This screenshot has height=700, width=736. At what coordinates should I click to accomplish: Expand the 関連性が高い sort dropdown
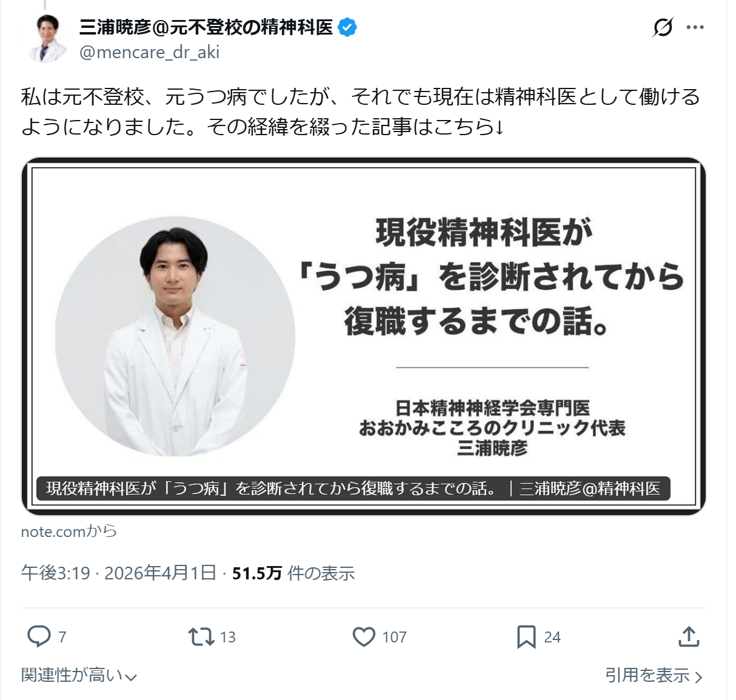pyautogui.click(x=79, y=675)
